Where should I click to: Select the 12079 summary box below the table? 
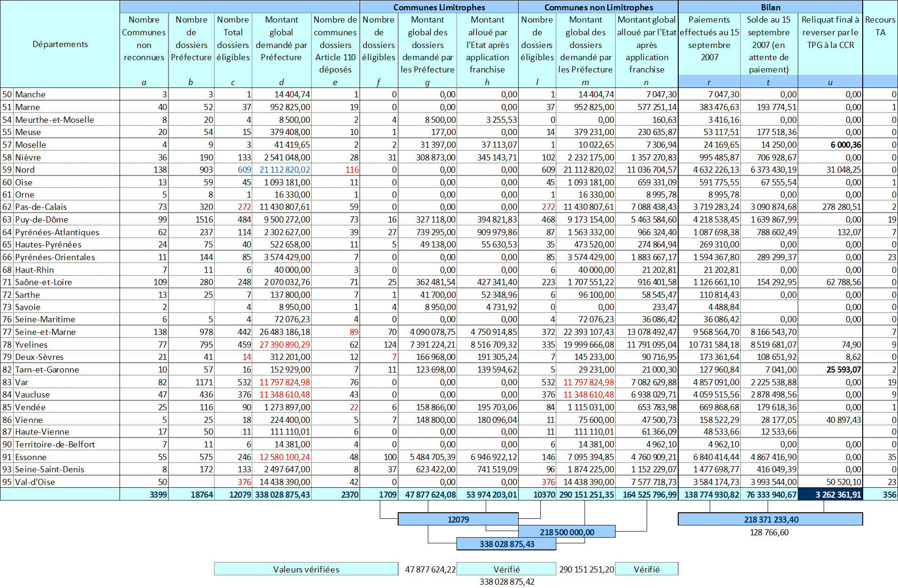coord(458,519)
